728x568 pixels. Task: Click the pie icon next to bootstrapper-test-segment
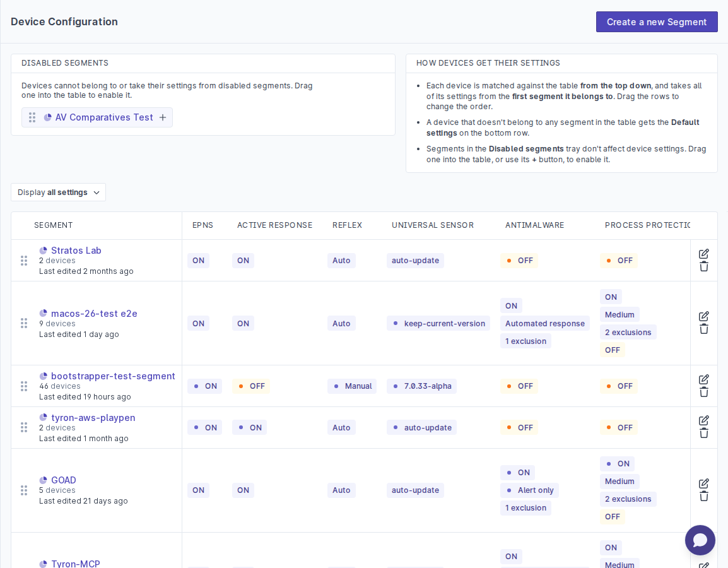click(43, 376)
